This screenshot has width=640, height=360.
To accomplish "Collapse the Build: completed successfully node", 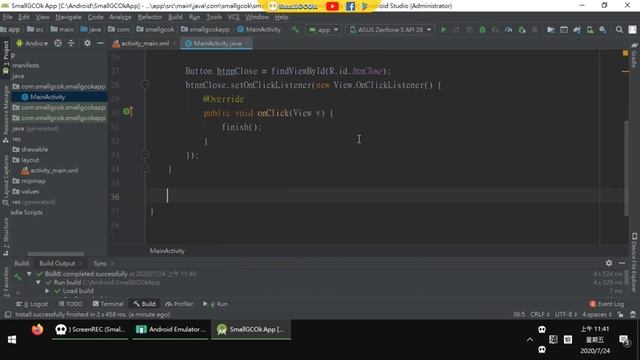I will pyautogui.click(x=29, y=274).
